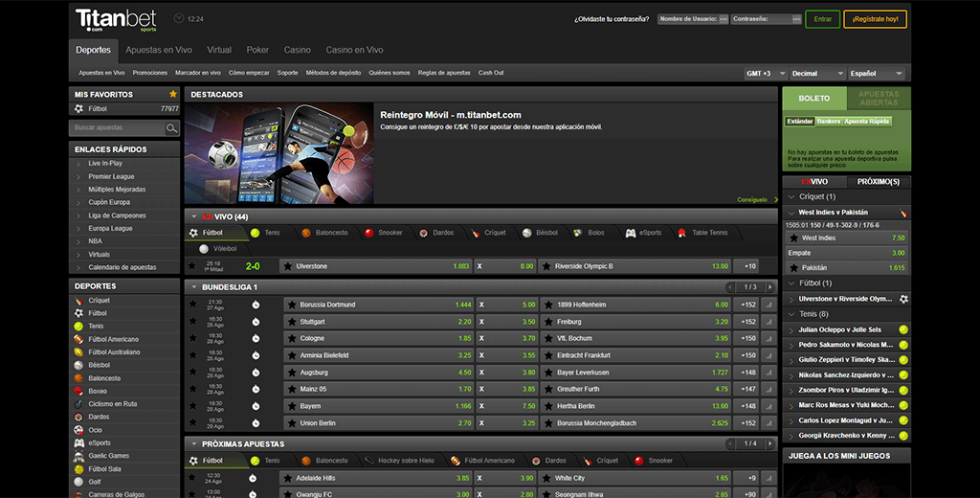Favorite the Ulverstone live match star
The image size is (980, 498).
tap(191, 266)
